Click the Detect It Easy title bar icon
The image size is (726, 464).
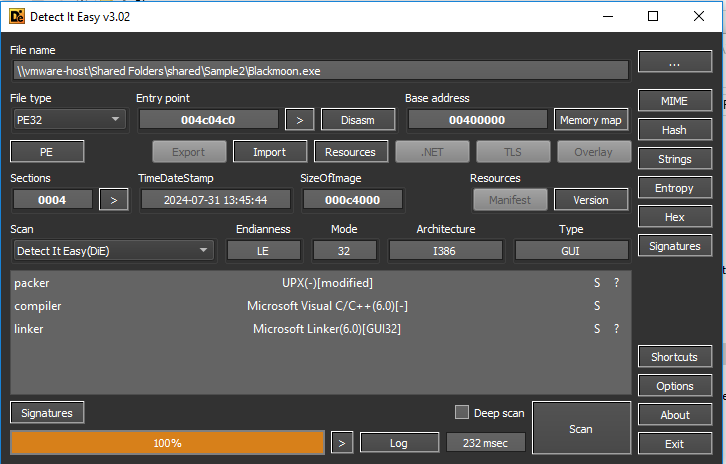[x=17, y=17]
